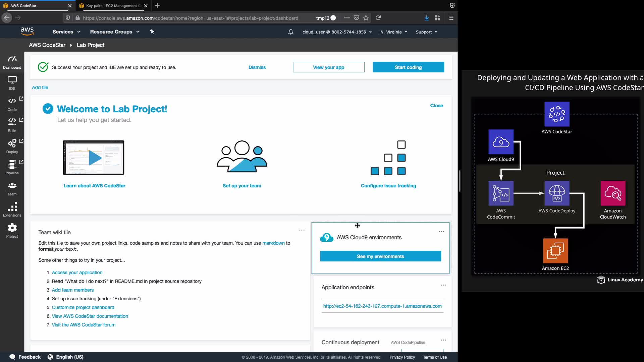Open the AWS Cloud9 tile options menu
The image size is (644, 362).
(x=441, y=231)
